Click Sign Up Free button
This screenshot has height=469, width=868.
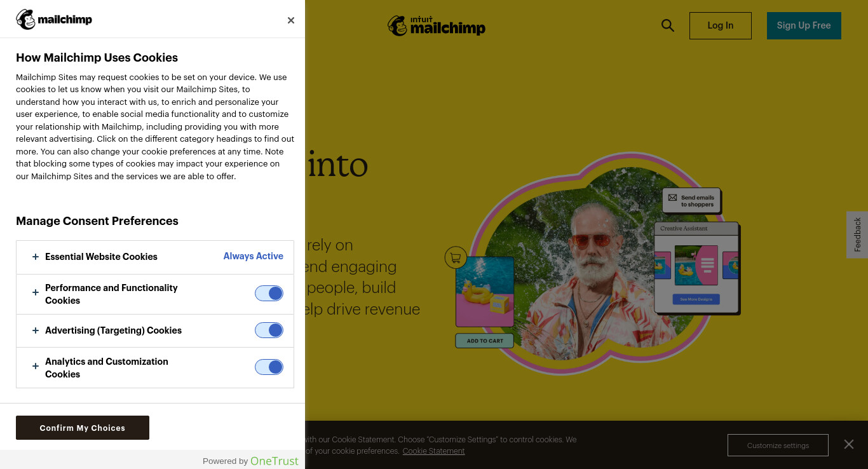[x=804, y=25]
